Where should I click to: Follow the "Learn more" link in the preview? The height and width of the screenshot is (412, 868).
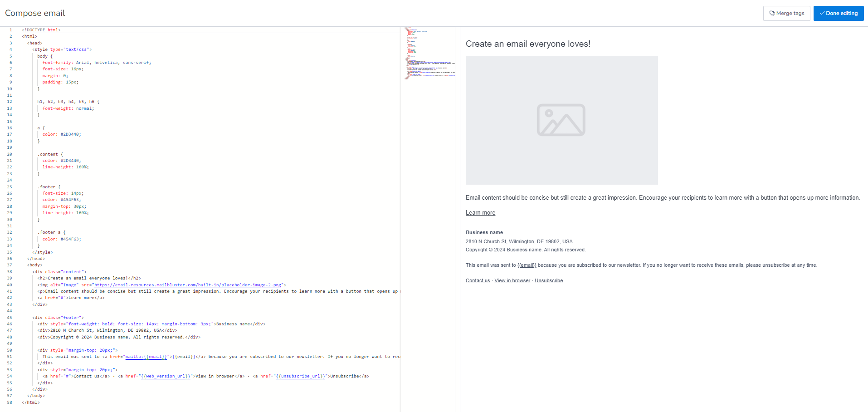[x=480, y=212]
